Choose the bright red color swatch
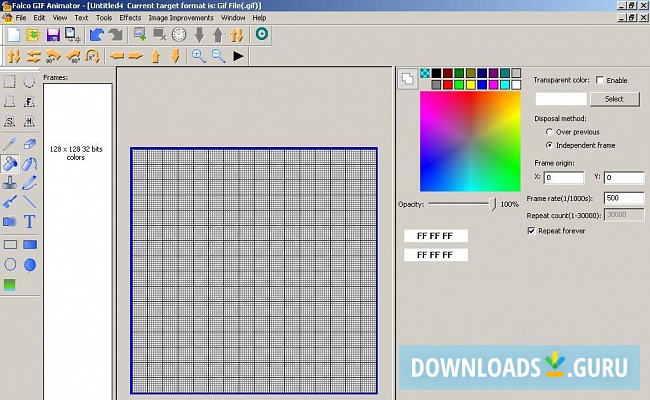Screen dimensions: 650x400 click(448, 85)
